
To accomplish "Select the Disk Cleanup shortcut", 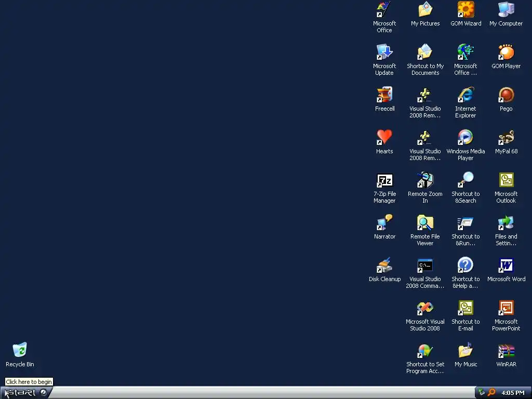I will 384,265.
